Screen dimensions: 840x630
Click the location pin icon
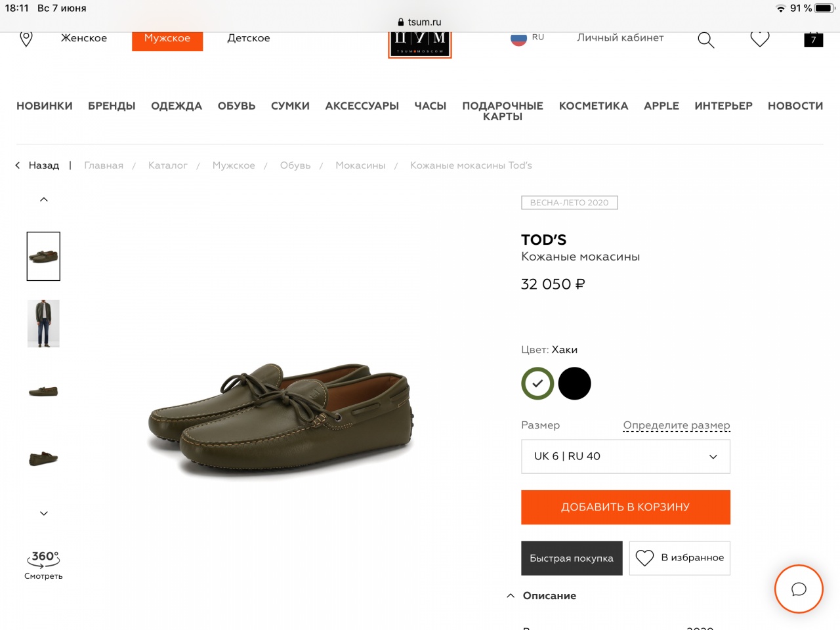click(x=26, y=39)
